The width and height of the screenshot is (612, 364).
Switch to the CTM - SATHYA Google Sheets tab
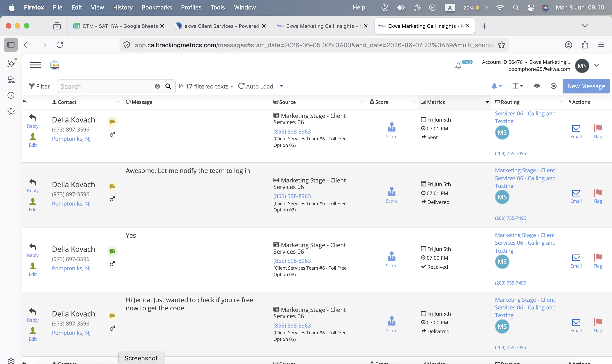119,26
